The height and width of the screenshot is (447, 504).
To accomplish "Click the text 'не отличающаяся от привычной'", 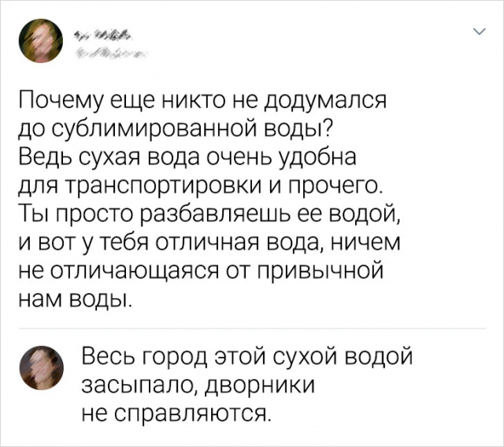I will pyautogui.click(x=202, y=272).
